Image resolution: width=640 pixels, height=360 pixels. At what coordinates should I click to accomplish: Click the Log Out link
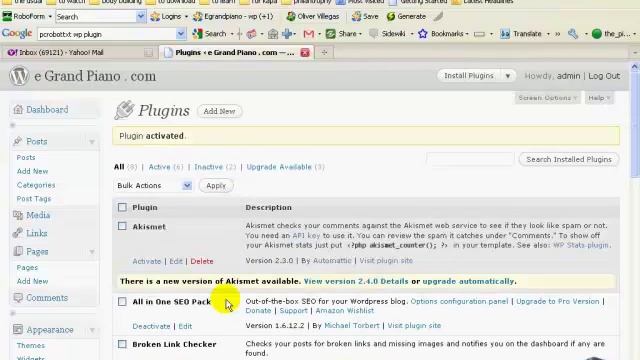tap(604, 76)
